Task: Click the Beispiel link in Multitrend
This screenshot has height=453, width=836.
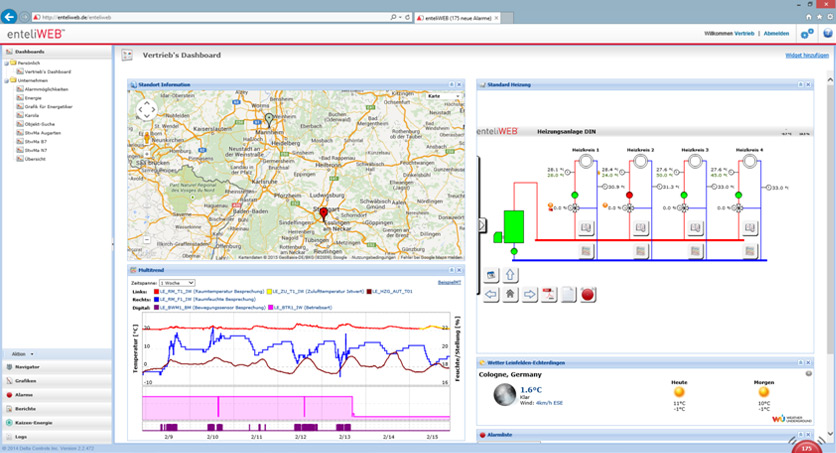Action: (x=449, y=282)
